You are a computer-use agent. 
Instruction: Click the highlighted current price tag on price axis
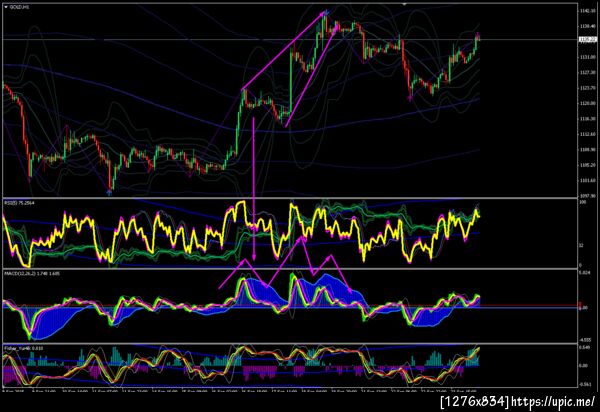point(587,39)
